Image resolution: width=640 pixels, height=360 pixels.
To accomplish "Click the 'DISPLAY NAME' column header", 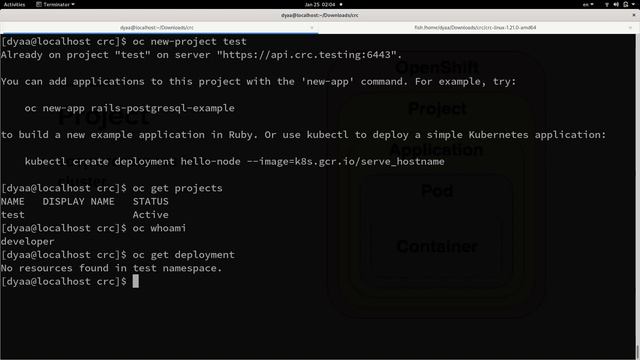I will tap(78, 201).
